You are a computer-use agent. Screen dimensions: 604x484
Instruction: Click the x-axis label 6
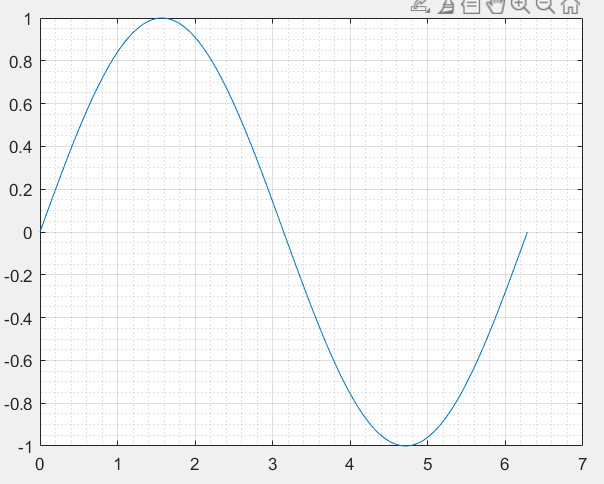pos(505,465)
